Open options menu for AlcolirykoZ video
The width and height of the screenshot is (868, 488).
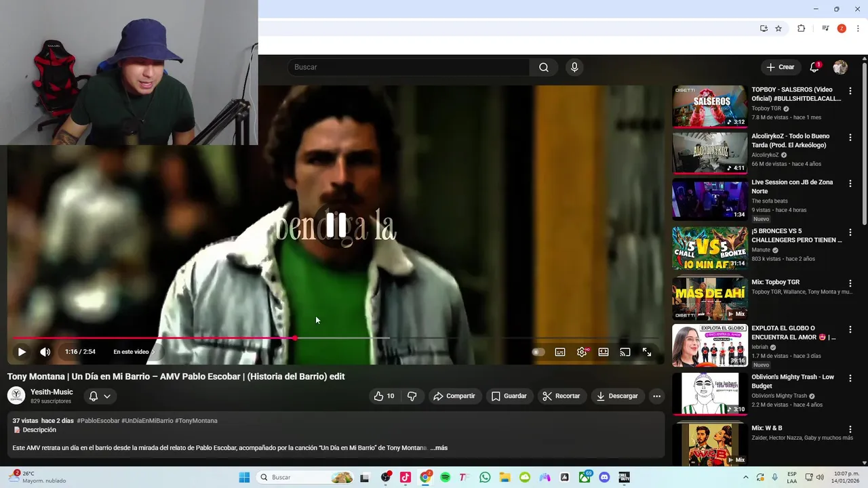point(850,138)
